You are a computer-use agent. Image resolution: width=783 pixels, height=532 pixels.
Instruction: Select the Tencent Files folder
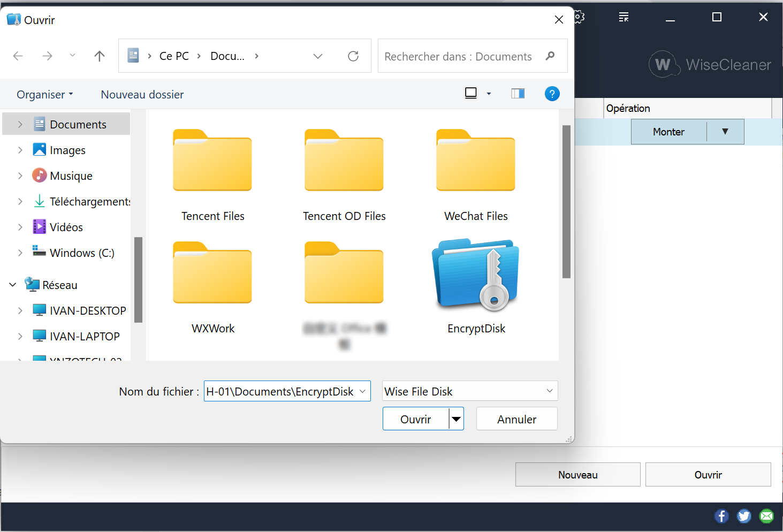pyautogui.click(x=212, y=176)
